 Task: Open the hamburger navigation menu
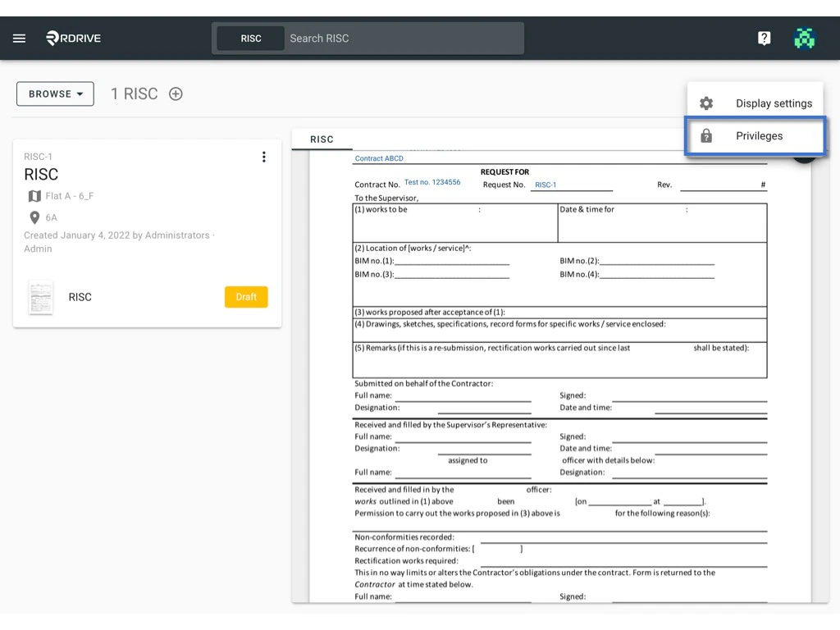point(20,38)
